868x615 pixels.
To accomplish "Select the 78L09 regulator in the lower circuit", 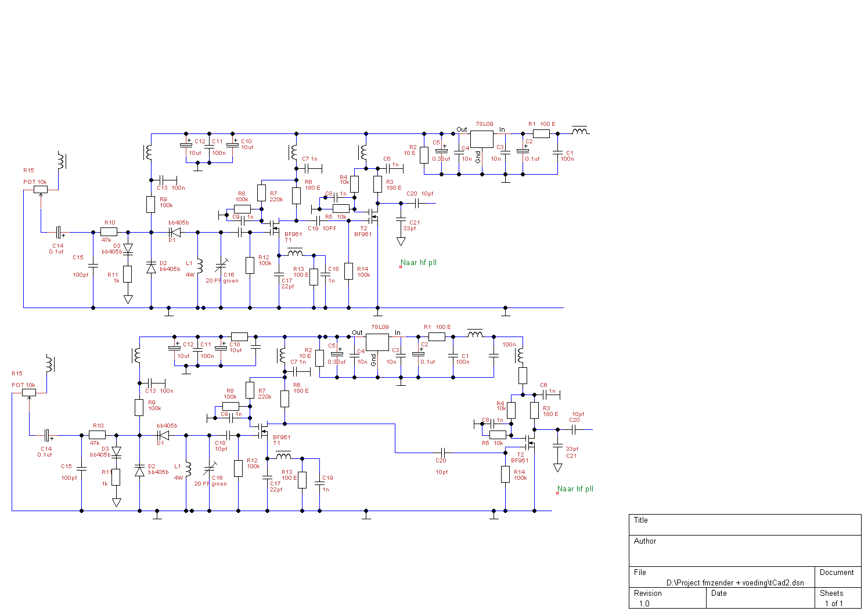I will [x=377, y=342].
